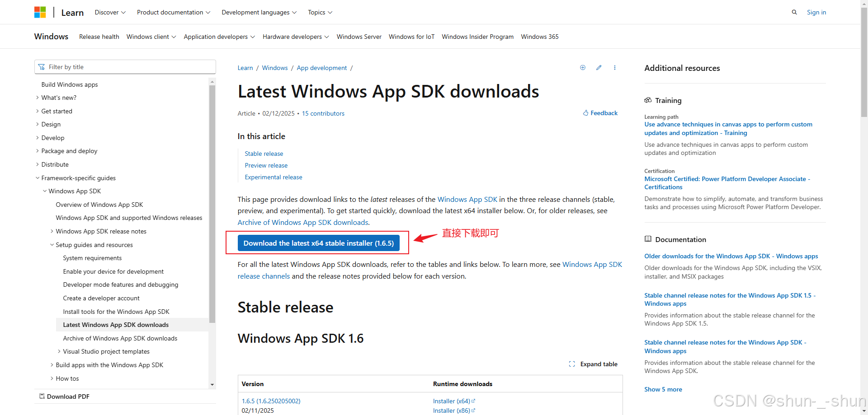
Task: Open the Application developers dropdown
Action: click(x=219, y=37)
